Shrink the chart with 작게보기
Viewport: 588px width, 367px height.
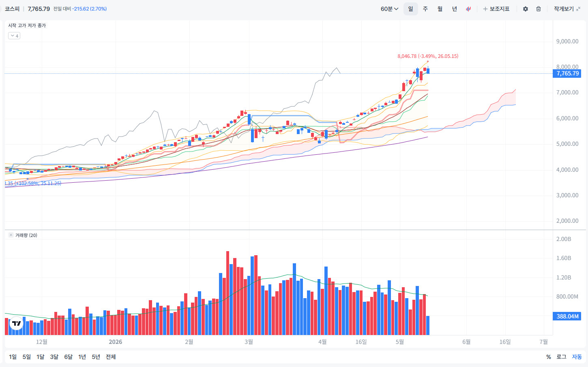[x=567, y=9]
